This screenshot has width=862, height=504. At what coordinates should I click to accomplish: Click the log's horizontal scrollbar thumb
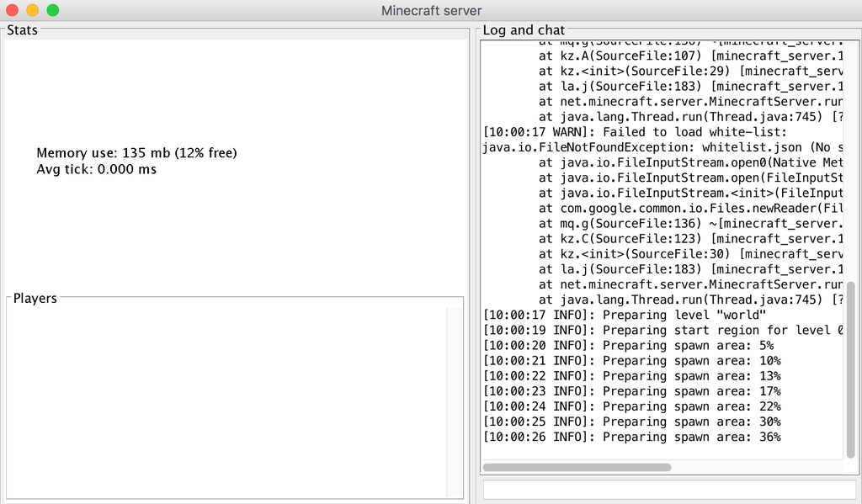[x=577, y=467]
